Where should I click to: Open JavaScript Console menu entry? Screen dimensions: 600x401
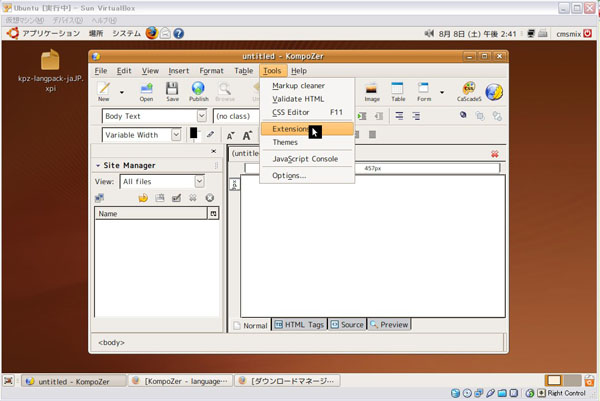307,159
